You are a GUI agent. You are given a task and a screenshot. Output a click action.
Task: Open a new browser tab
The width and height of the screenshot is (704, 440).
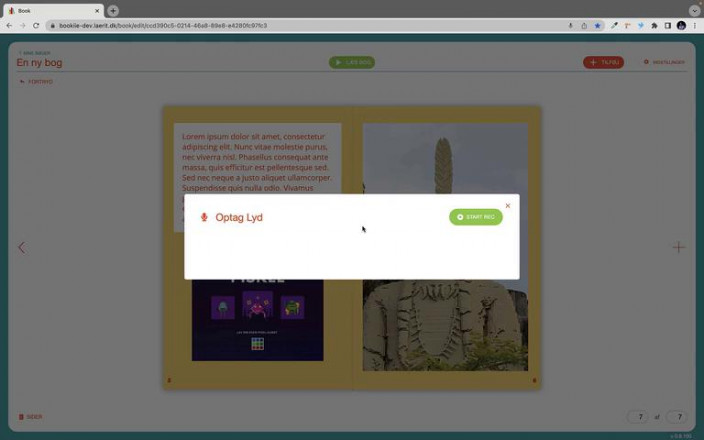[x=113, y=11]
